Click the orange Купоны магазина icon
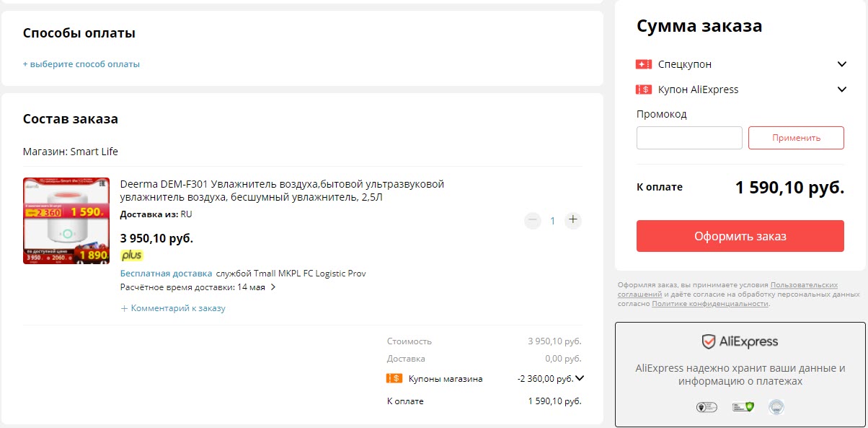 pyautogui.click(x=394, y=378)
